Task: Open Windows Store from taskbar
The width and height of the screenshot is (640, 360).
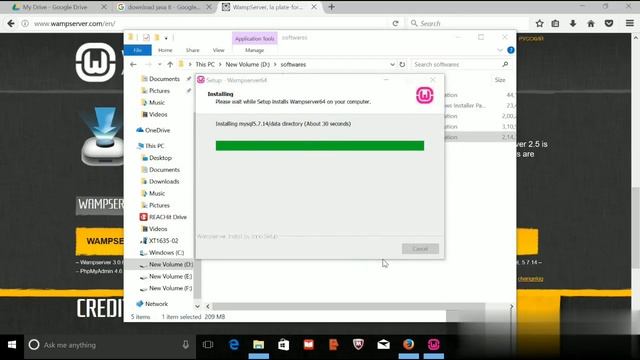Action: pos(284,345)
